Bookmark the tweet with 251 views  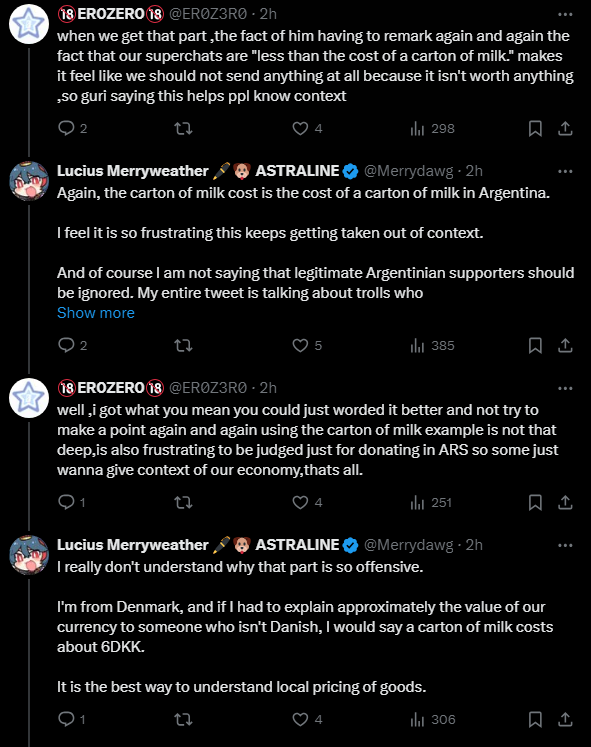pyautogui.click(x=535, y=503)
